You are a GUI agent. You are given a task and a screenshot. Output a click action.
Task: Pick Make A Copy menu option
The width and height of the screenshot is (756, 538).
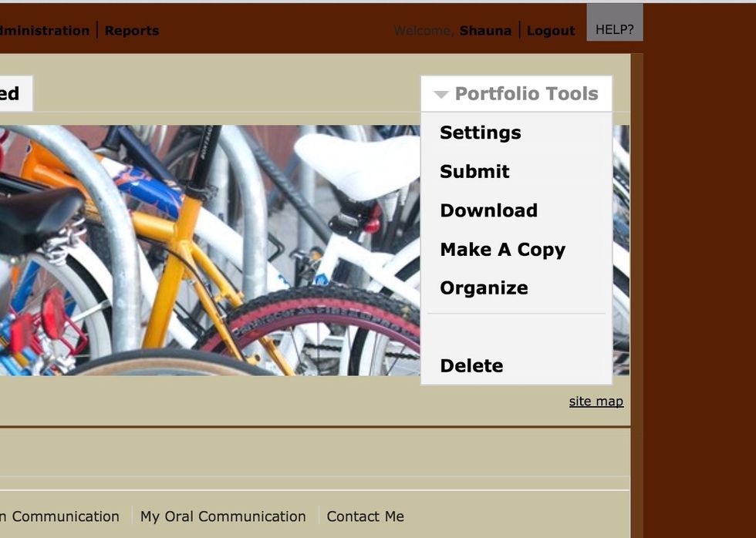[502, 250]
